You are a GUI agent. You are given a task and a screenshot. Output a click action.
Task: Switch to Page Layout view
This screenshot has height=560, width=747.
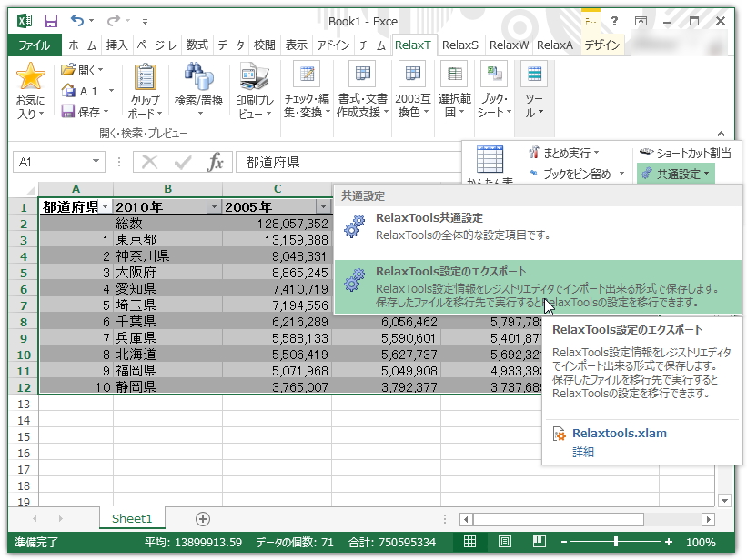505,541
